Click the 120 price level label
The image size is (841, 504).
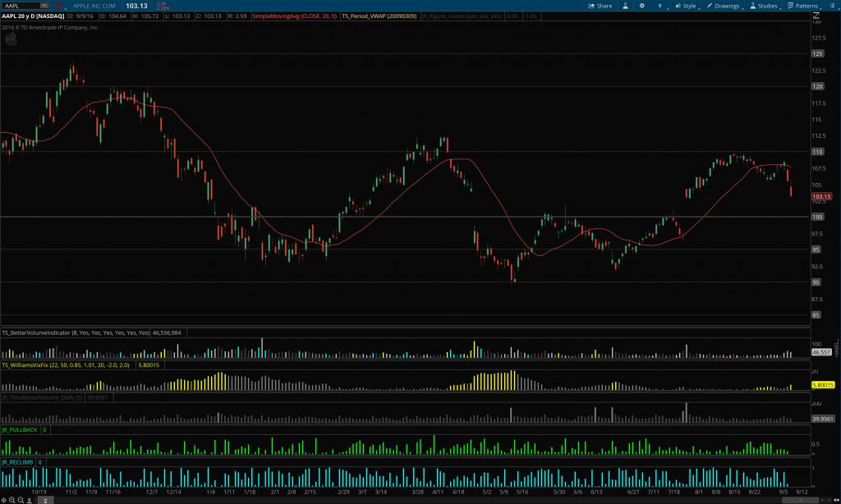[x=817, y=86]
